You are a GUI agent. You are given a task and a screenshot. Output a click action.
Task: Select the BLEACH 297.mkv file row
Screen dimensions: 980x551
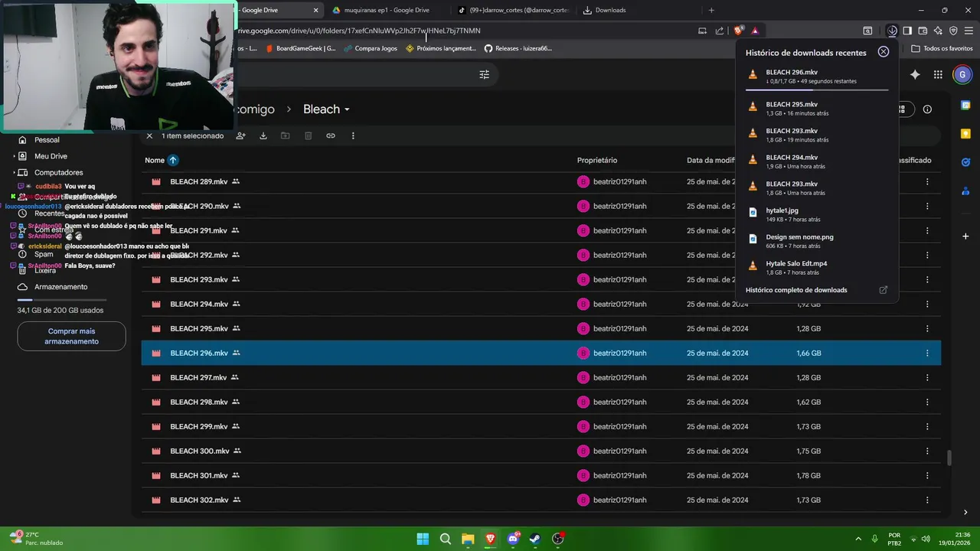(x=541, y=377)
